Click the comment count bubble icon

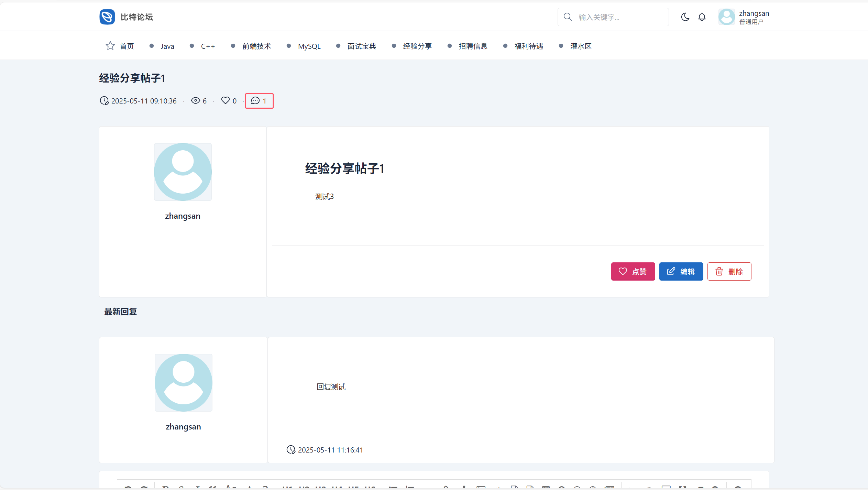pyautogui.click(x=255, y=100)
